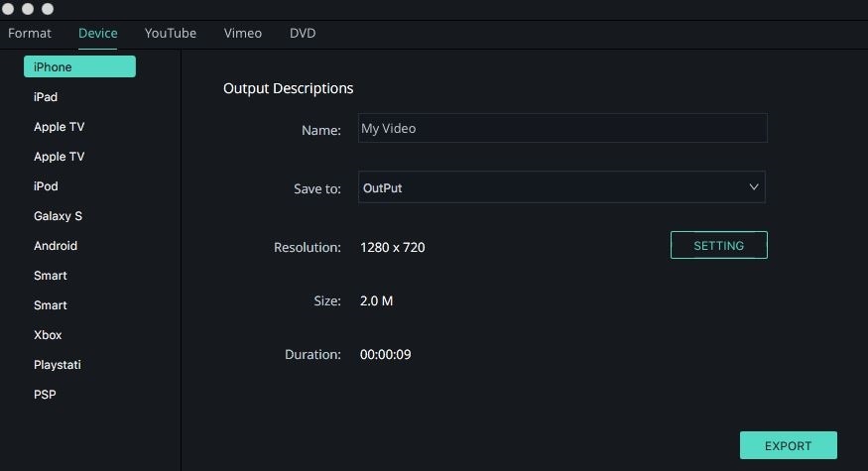The image size is (868, 471).
Task: Click the Name field containing My Video
Action: 562,128
